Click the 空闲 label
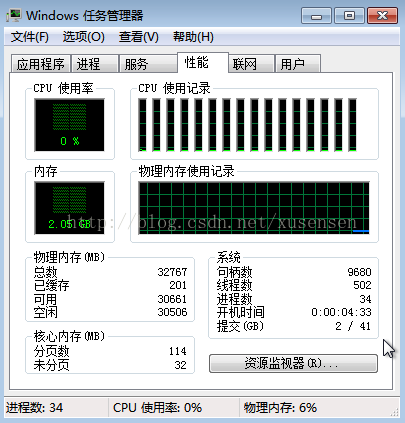 [45, 312]
